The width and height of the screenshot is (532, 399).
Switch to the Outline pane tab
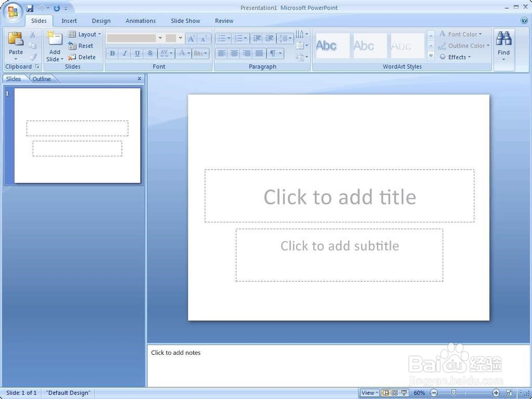pos(41,79)
